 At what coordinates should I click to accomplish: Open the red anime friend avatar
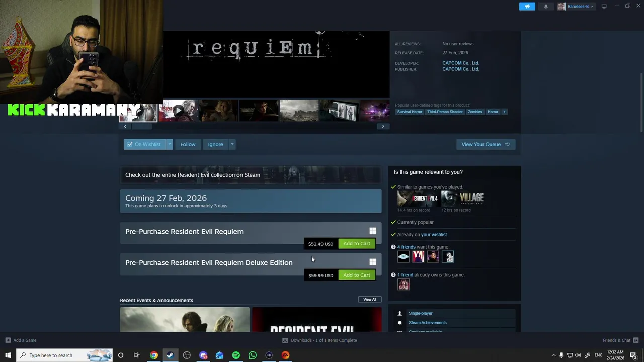coord(418,257)
